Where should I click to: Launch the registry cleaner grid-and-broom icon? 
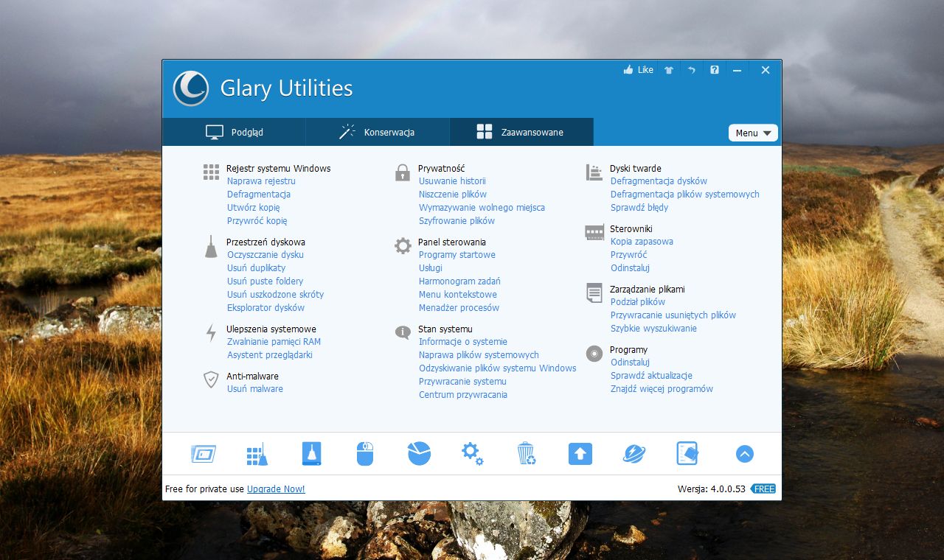(257, 454)
